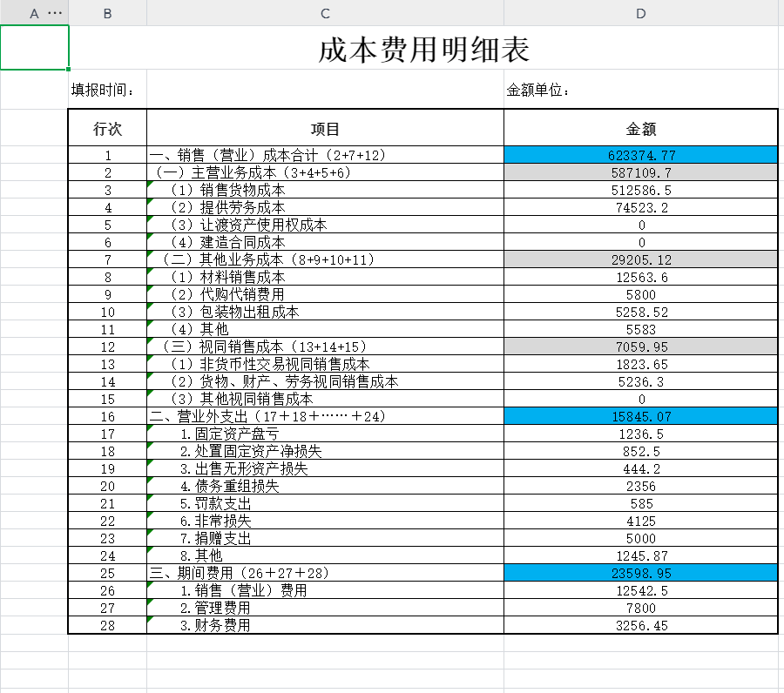Click amount cell 7800
This screenshot has width=784, height=693.
(x=641, y=608)
